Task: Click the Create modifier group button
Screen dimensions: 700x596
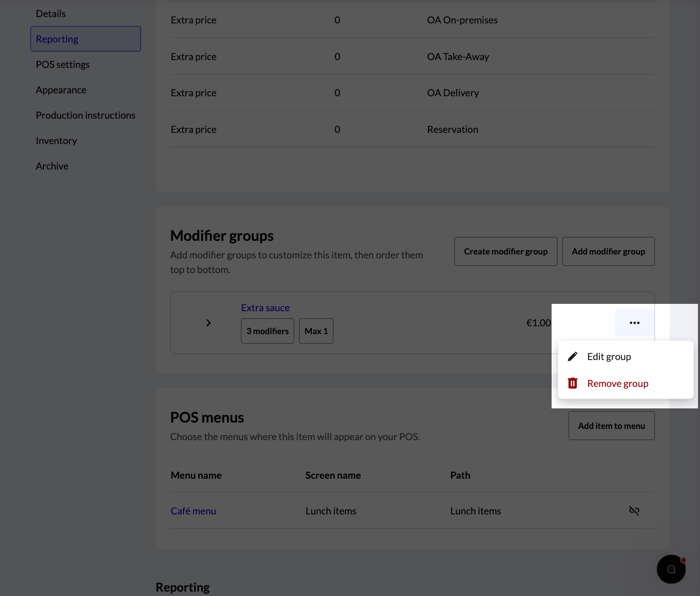Action: click(506, 252)
